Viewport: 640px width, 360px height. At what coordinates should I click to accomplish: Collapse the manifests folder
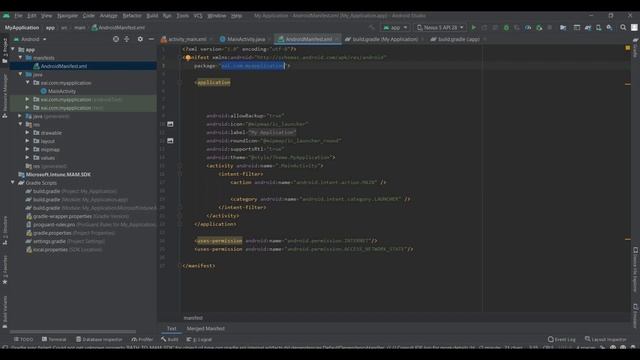(20, 58)
